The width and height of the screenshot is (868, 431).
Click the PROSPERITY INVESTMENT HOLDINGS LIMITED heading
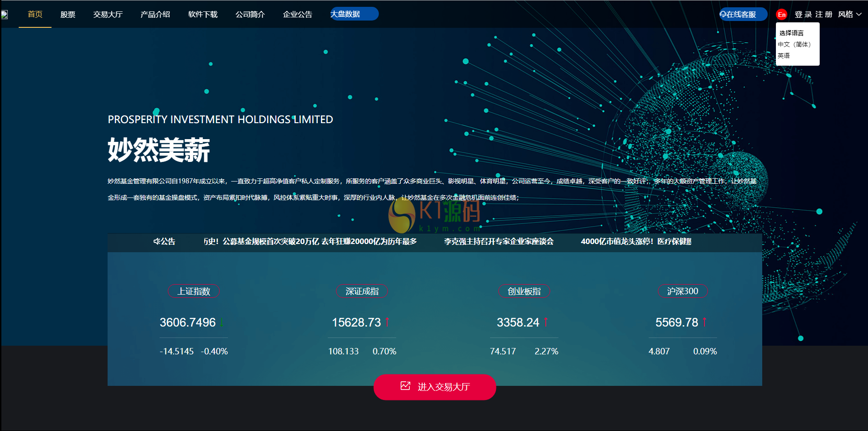point(220,119)
